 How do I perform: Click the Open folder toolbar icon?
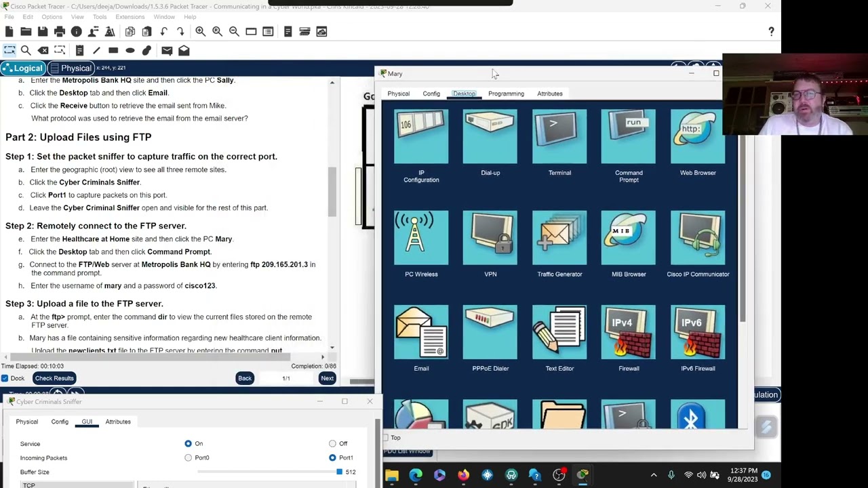pos(26,31)
